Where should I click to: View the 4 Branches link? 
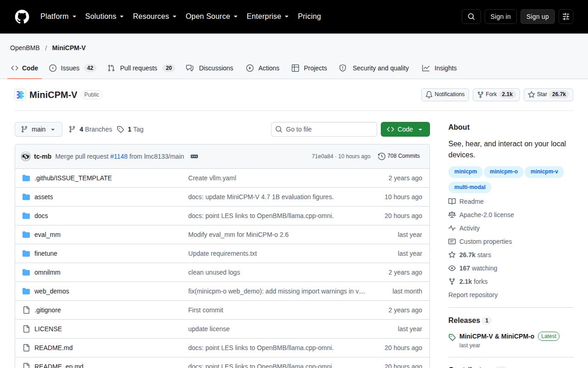(90, 129)
